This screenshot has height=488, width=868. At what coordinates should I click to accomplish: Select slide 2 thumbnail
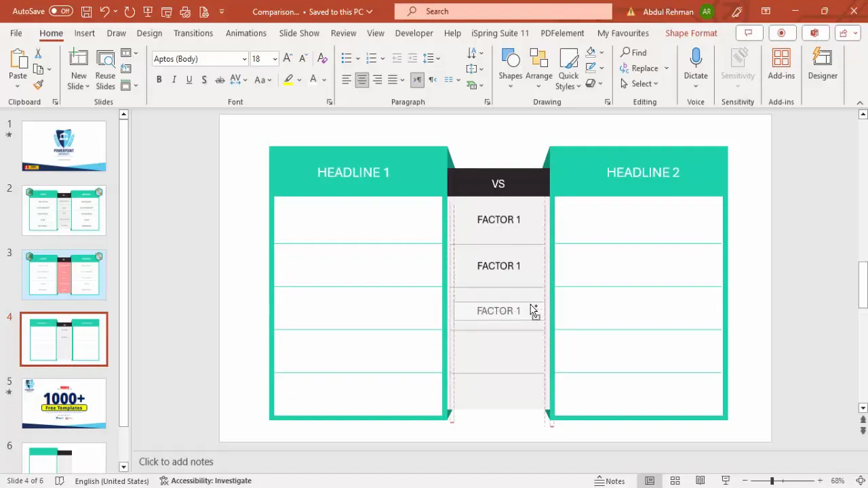click(64, 211)
